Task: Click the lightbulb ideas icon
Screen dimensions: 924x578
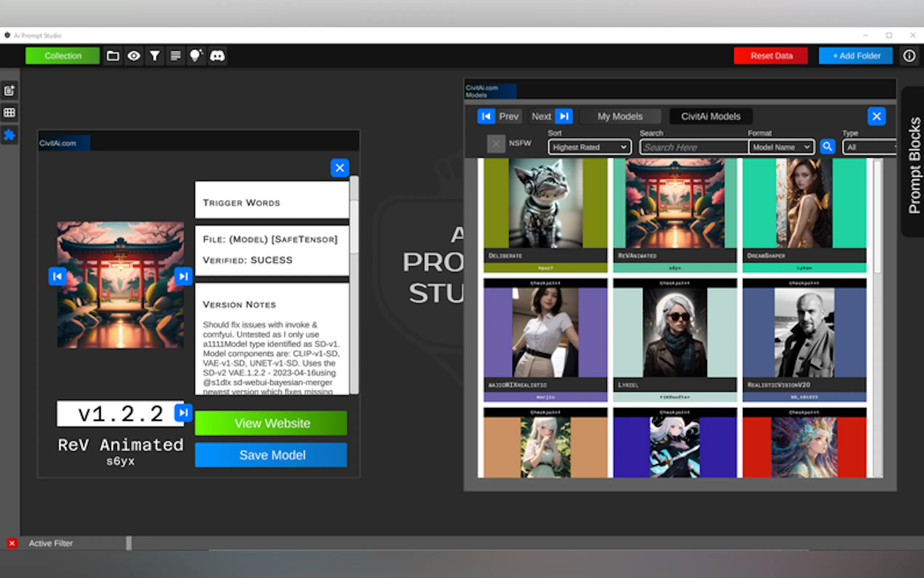Action: (196, 56)
